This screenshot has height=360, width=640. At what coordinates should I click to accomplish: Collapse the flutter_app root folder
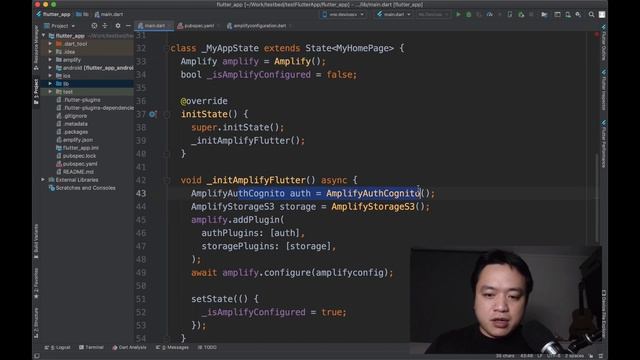(44, 36)
